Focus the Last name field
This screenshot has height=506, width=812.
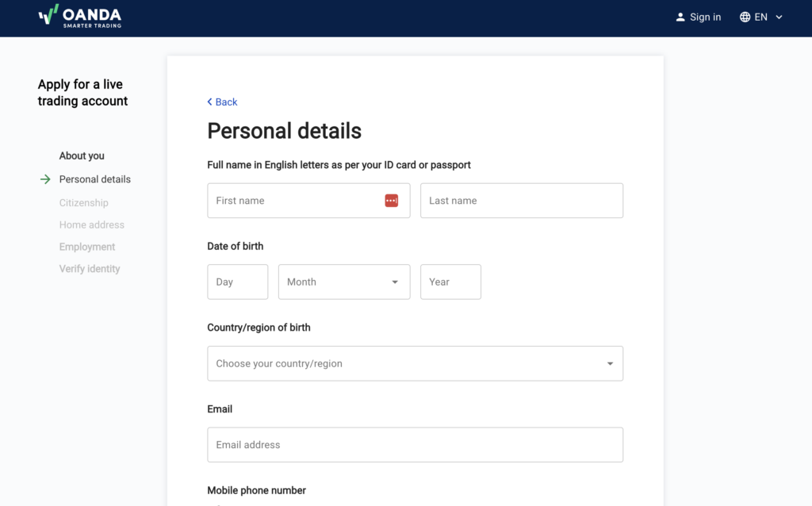point(521,201)
